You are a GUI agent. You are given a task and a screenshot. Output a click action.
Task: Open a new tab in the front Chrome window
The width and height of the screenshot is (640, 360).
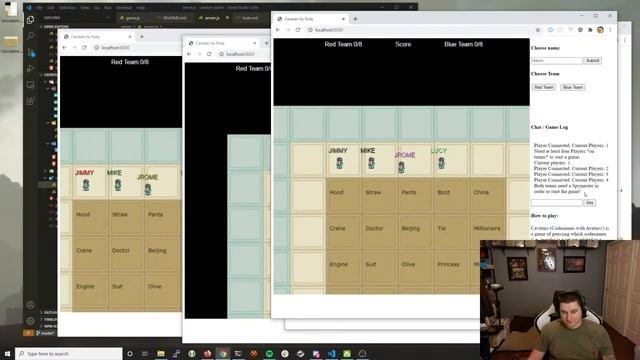pyautogui.click(x=355, y=19)
